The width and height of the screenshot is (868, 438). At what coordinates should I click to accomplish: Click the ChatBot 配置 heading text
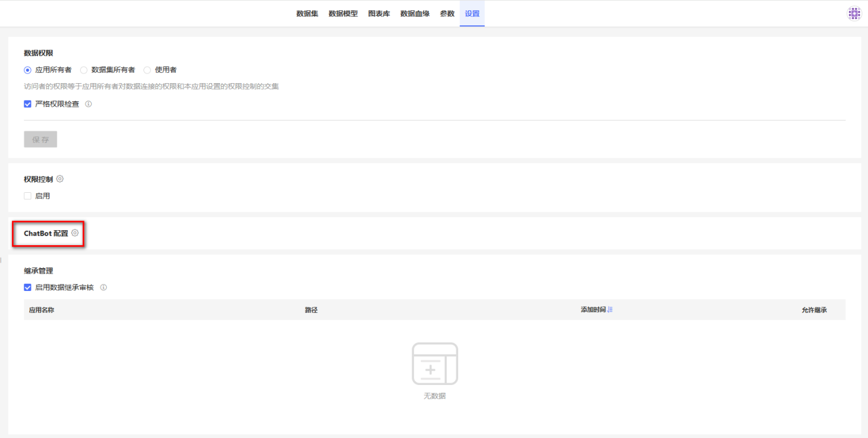(46, 233)
